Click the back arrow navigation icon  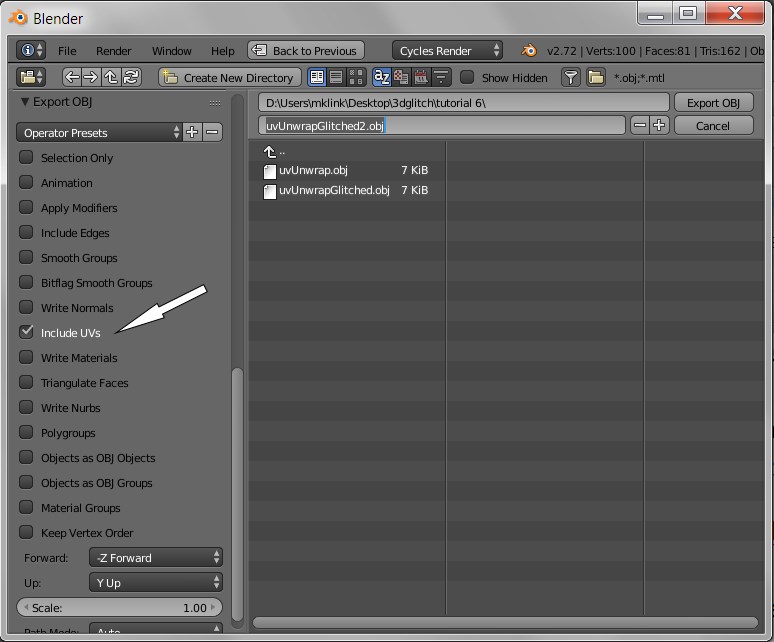(x=72, y=77)
